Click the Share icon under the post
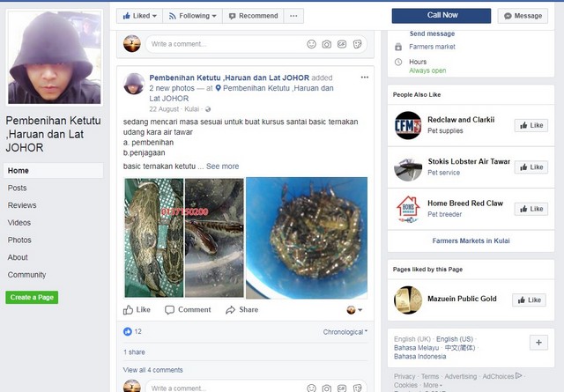564x392 pixels. 231,310
